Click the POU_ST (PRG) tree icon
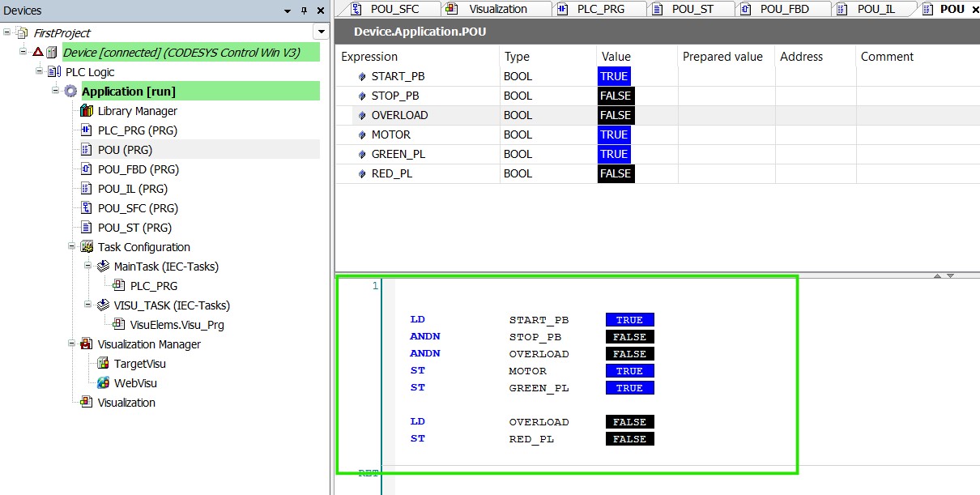 87,228
